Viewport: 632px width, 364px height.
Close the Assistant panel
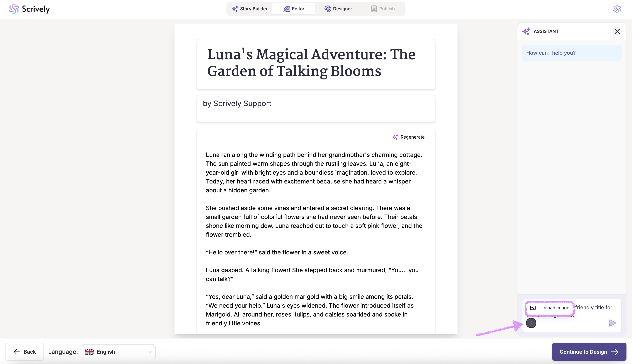click(x=617, y=31)
